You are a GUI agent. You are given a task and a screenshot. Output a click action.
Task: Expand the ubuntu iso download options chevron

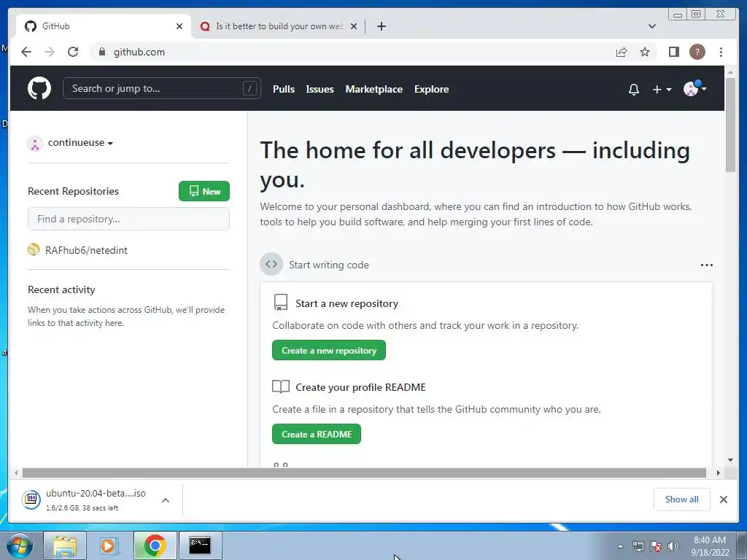[166, 500]
